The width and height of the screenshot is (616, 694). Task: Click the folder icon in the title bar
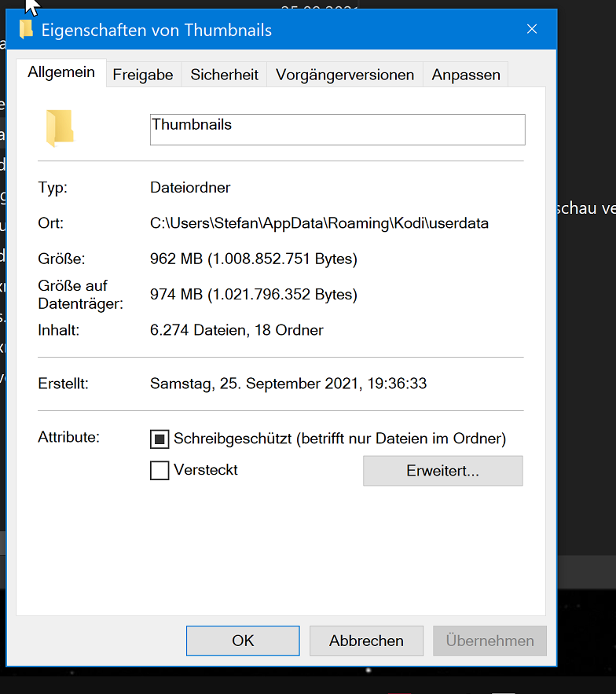click(x=26, y=29)
